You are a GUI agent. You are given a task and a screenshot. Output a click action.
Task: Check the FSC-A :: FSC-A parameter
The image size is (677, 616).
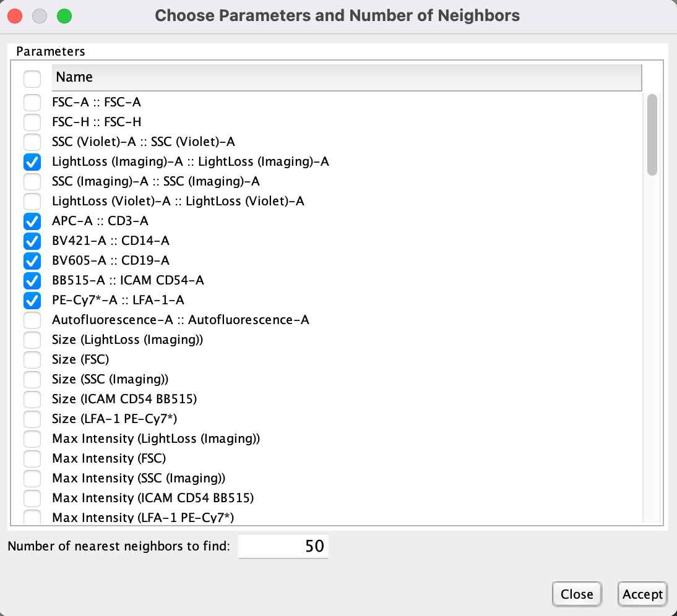(x=32, y=102)
